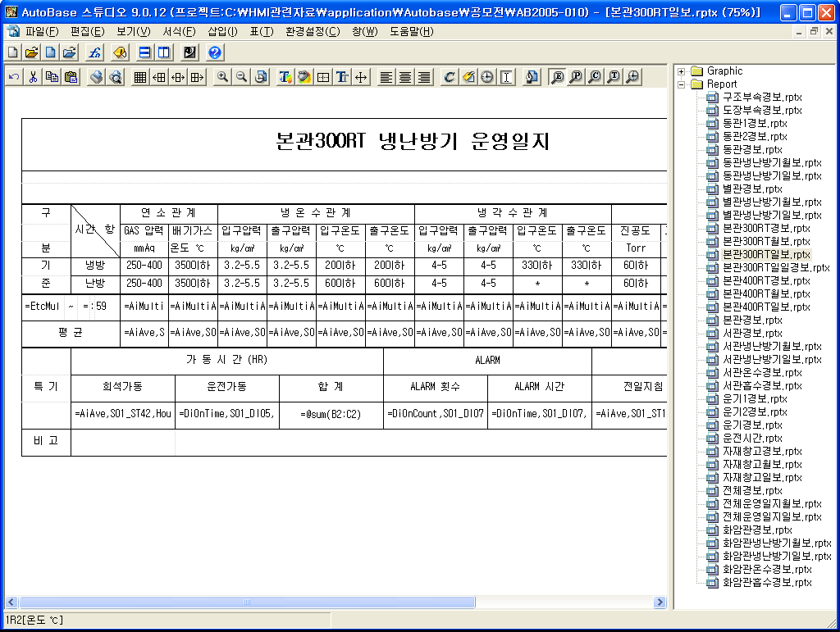Viewport: 840px width, 632px height.
Task: Click the blue question mark Help icon
Action: (x=215, y=52)
